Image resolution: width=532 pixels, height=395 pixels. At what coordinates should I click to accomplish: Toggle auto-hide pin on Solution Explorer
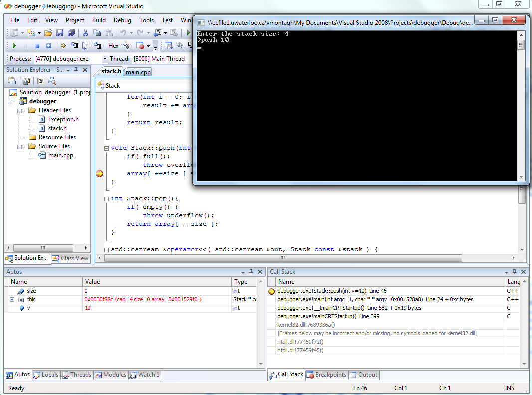[76, 70]
